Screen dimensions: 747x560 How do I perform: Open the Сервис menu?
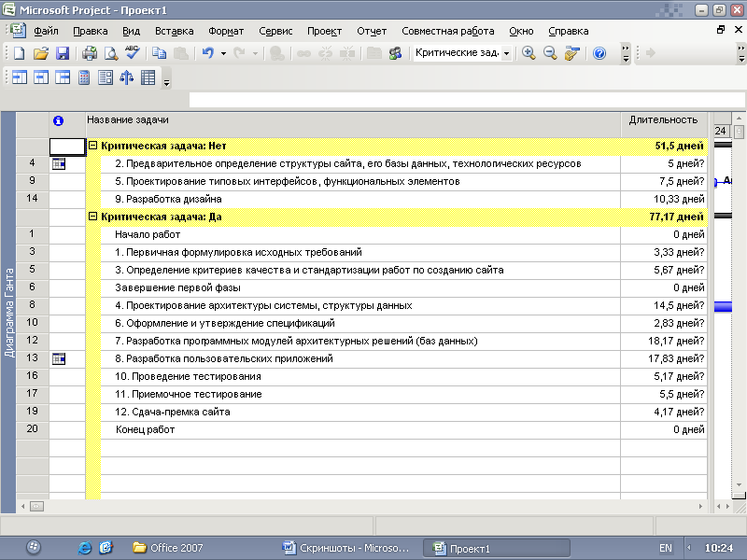[x=275, y=31]
